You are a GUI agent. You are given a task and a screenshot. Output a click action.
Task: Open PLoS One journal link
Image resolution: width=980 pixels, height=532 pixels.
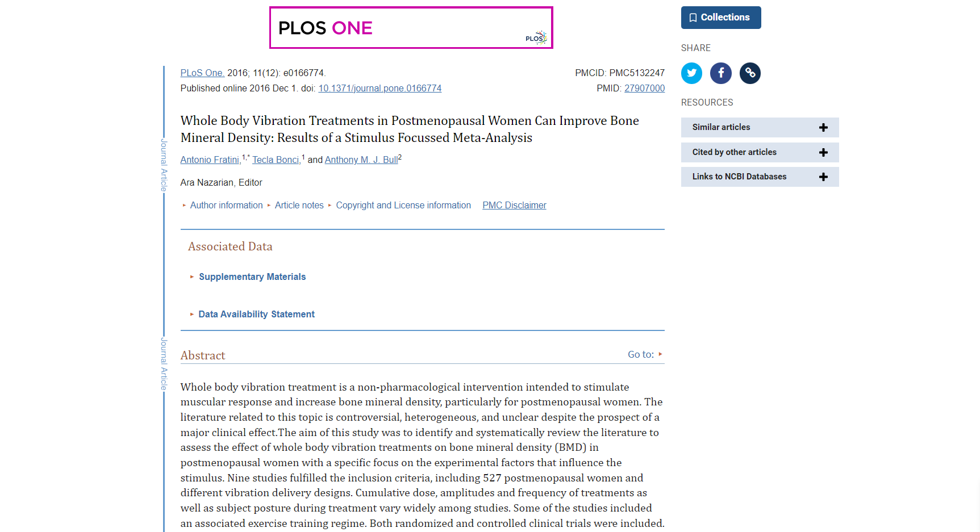(x=202, y=73)
